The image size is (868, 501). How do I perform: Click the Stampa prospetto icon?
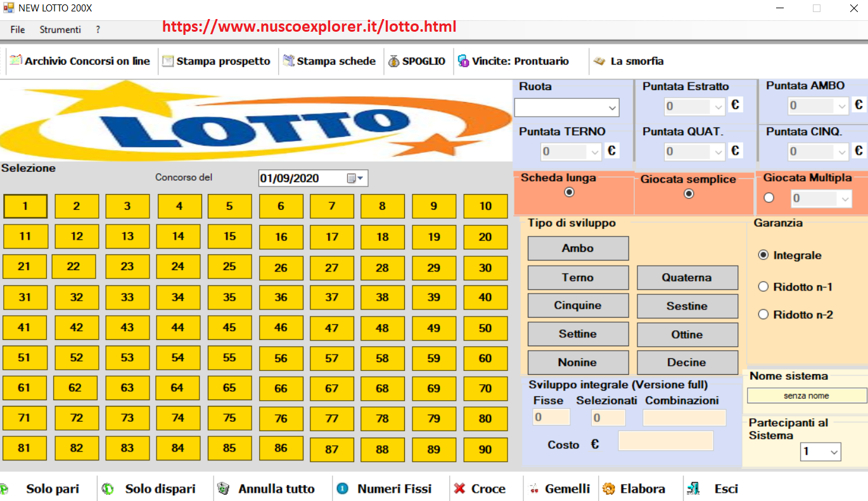point(168,62)
